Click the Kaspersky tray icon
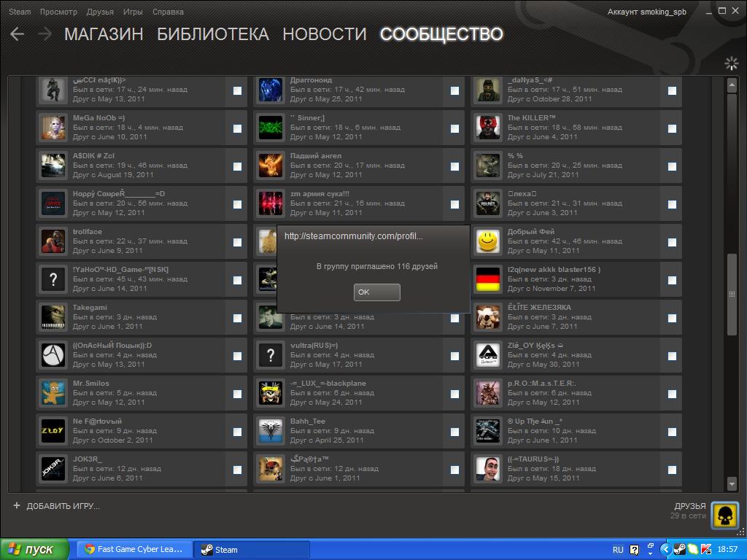 pos(706,550)
